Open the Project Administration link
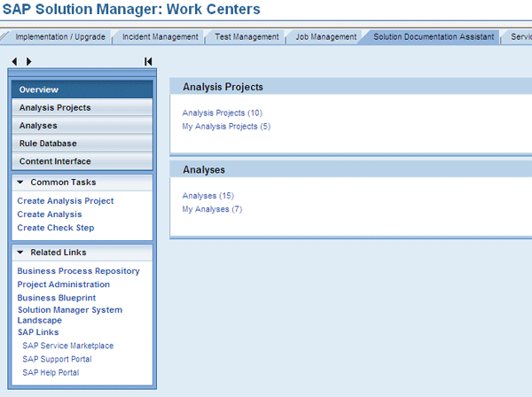Image resolution: width=532 pixels, height=397 pixels. tap(64, 284)
